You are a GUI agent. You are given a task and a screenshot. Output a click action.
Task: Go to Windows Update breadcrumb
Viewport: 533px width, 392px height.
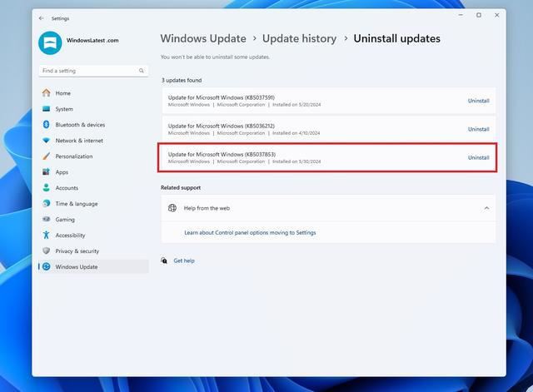point(203,38)
